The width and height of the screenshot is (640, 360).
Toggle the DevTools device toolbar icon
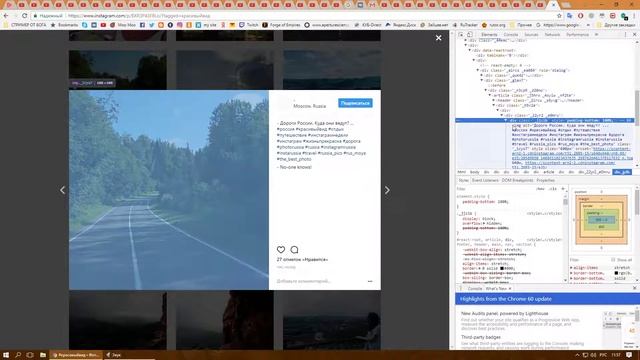[469, 35]
